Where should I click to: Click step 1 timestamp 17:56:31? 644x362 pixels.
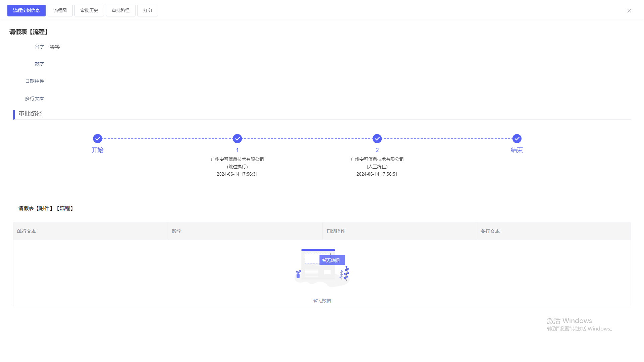237,174
